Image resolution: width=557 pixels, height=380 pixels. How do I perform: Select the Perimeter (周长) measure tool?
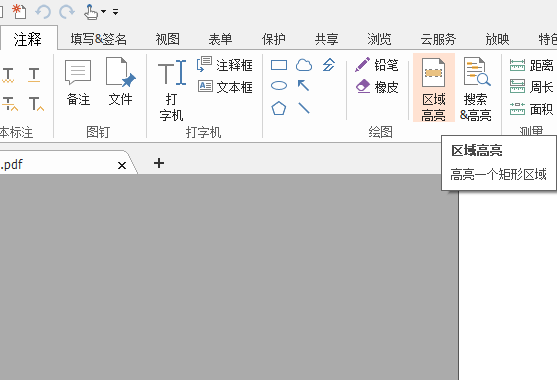pos(532,87)
